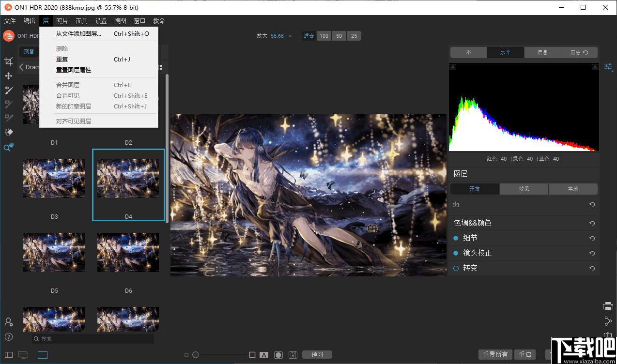This screenshot has width=617, height=364.
Task: Reset the 转变 section
Action: tap(592, 268)
